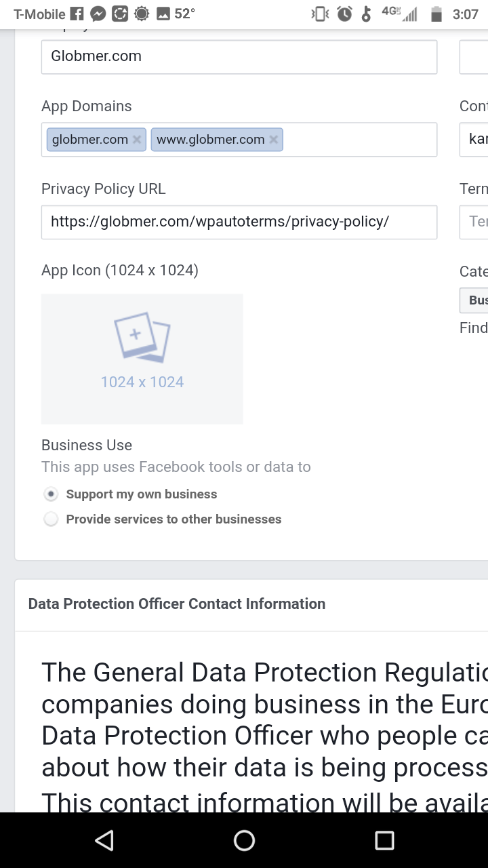Tap Data Protection Officer Contact Information header

pos(177,604)
